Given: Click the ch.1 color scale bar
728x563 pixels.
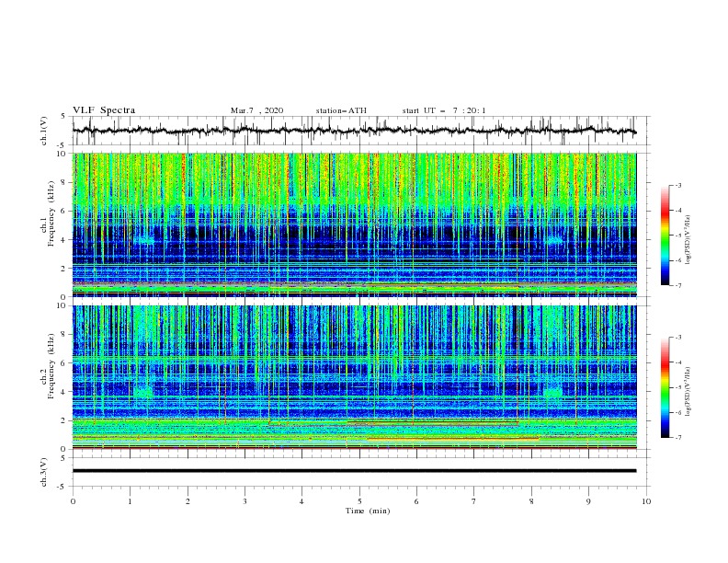Looking at the screenshot, I should pyautogui.click(x=665, y=236).
